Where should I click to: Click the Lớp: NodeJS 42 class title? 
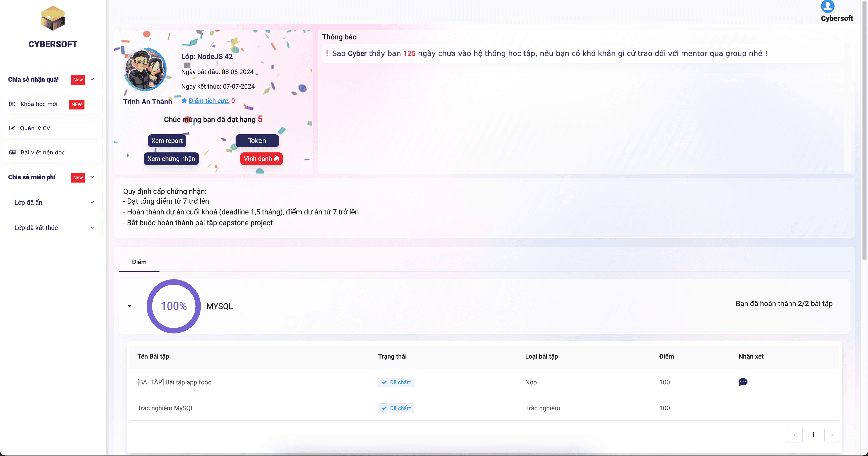[x=207, y=56]
